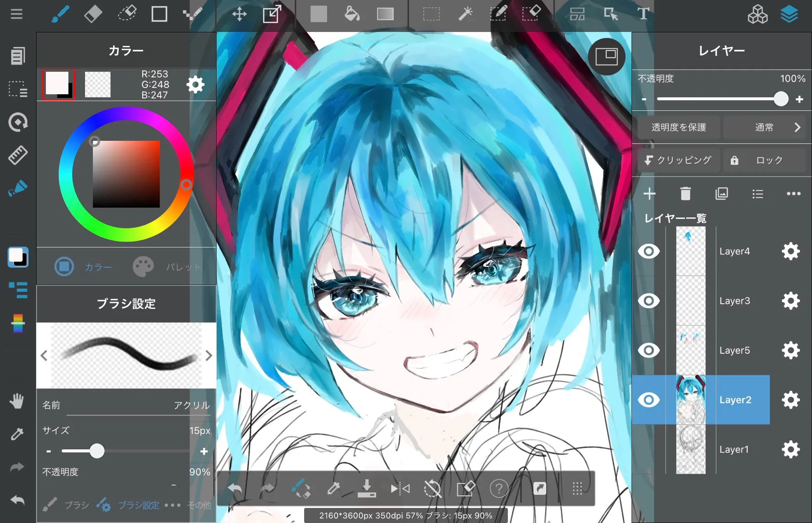Image resolution: width=812 pixels, height=523 pixels.
Task: Increase brush size with plus button
Action: tap(204, 451)
